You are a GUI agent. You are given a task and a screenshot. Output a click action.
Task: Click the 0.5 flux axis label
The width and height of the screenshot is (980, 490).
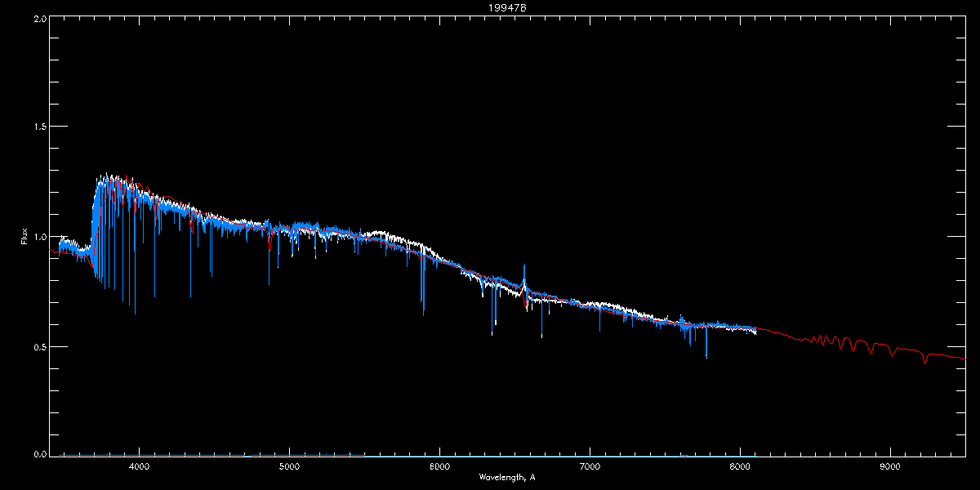coord(38,345)
